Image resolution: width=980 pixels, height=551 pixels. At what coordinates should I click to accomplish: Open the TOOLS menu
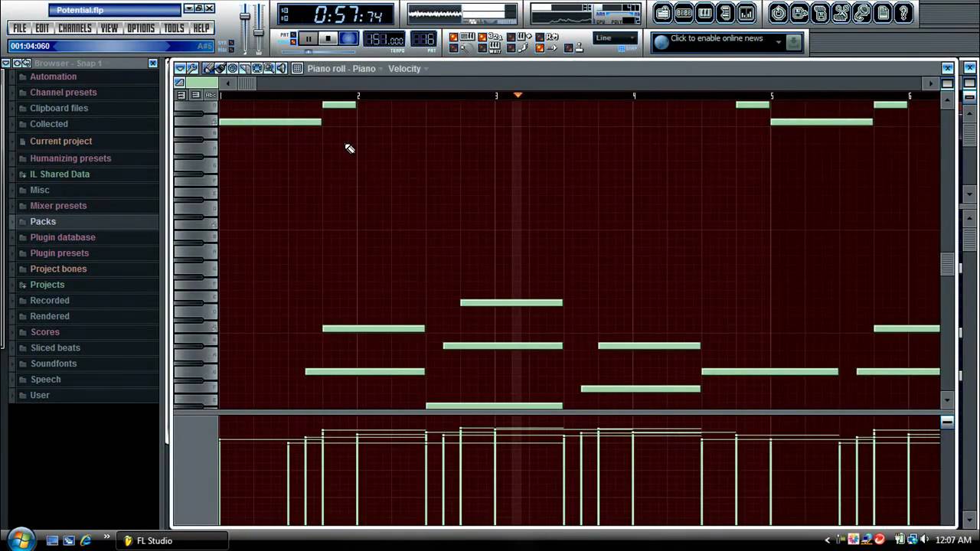click(174, 28)
